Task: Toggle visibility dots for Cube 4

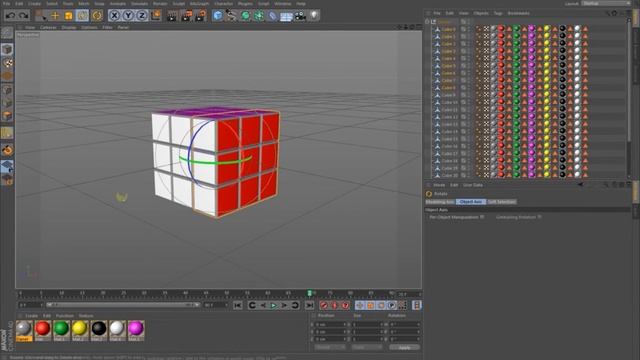Action: pos(468,58)
